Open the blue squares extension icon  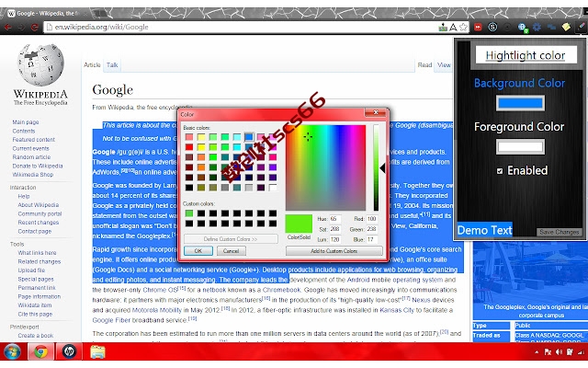click(x=551, y=27)
